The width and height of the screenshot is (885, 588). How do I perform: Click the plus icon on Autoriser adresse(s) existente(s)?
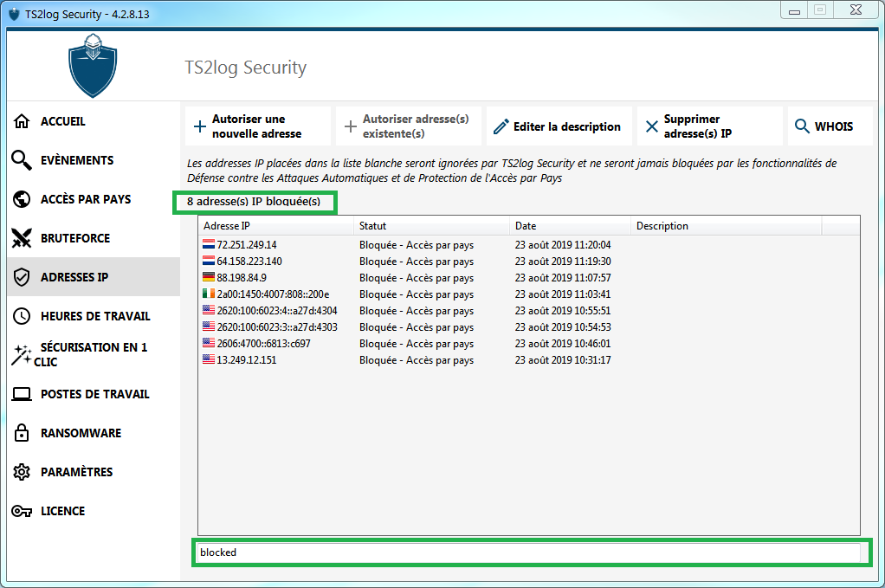[x=351, y=126]
